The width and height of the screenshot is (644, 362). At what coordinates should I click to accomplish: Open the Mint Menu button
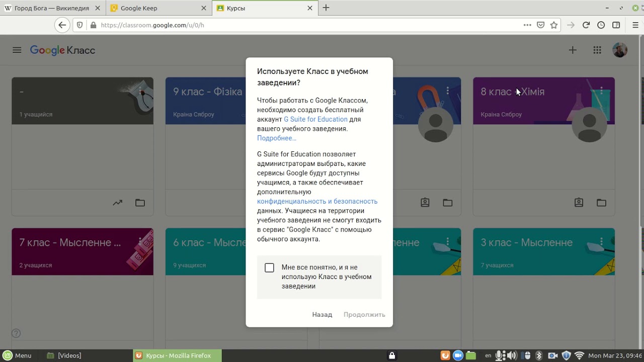tap(18, 355)
